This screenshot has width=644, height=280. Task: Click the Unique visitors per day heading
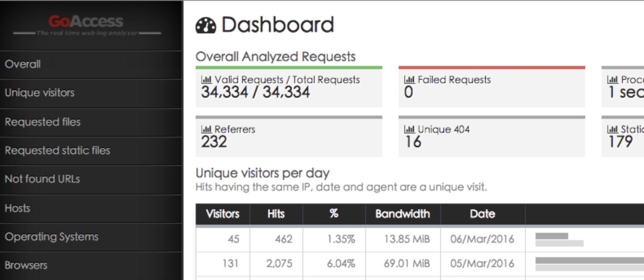[262, 173]
